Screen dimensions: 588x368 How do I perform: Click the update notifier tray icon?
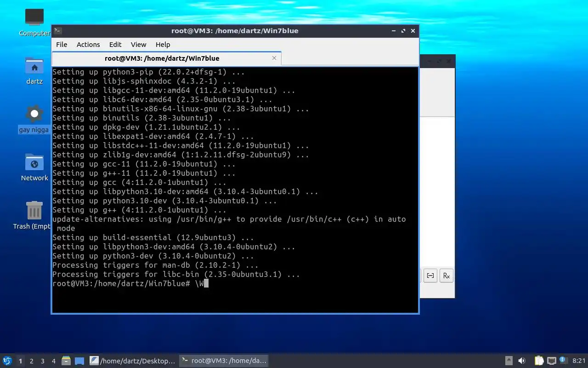coord(563,361)
